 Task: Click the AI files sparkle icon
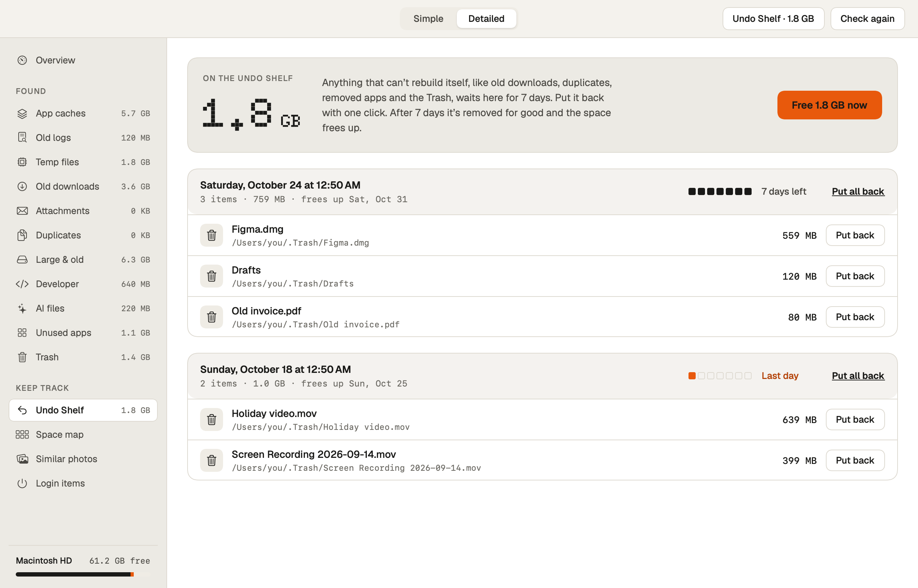coord(22,308)
